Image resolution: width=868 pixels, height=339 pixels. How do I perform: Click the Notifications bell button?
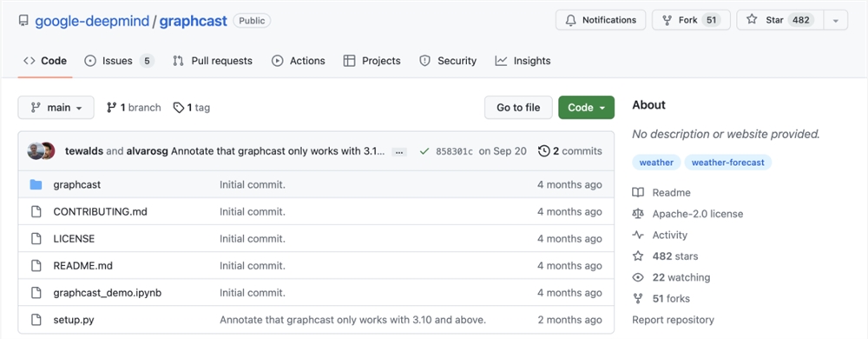click(601, 20)
